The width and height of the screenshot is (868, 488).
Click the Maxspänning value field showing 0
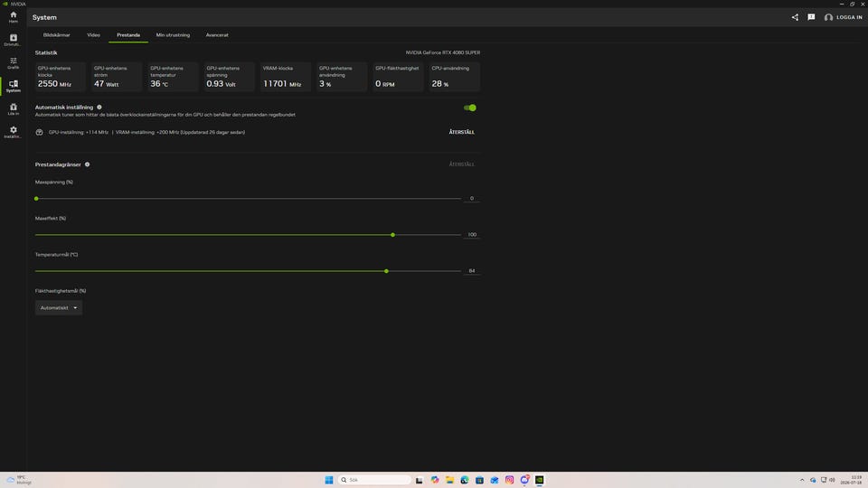pyautogui.click(x=472, y=198)
